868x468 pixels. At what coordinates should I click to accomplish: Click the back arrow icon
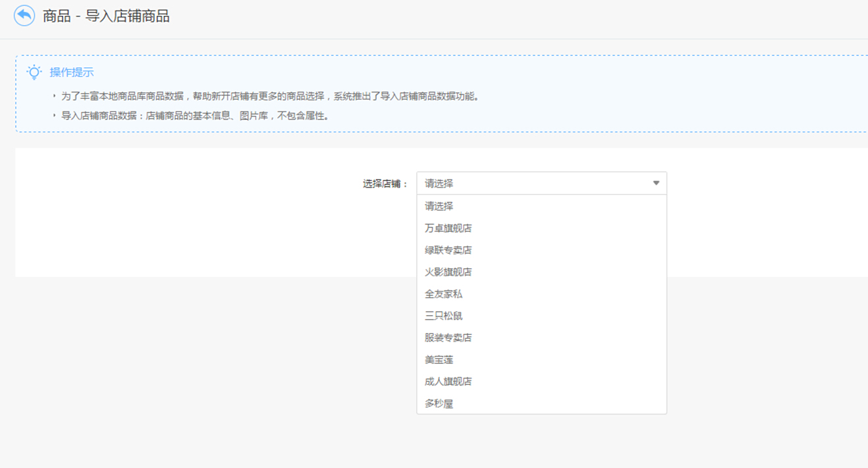24,16
